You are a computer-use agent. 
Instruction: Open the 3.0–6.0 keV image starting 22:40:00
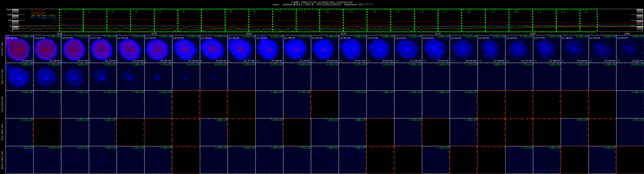click(x=353, y=49)
